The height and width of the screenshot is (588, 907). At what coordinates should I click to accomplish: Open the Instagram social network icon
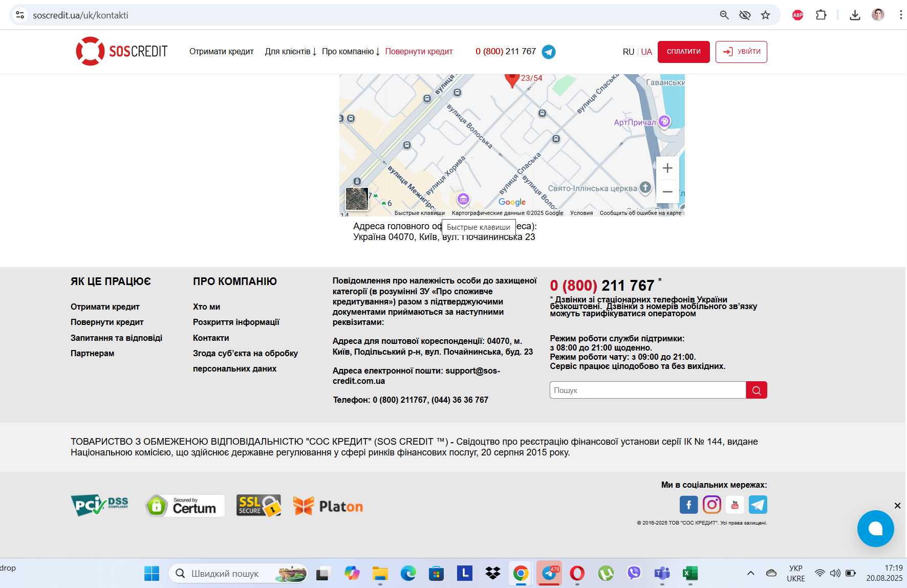(x=711, y=505)
